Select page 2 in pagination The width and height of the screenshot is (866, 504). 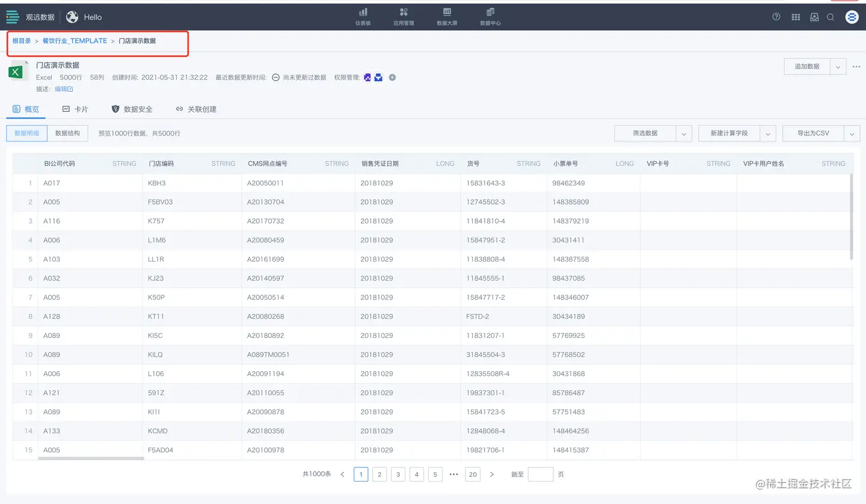[379, 475]
